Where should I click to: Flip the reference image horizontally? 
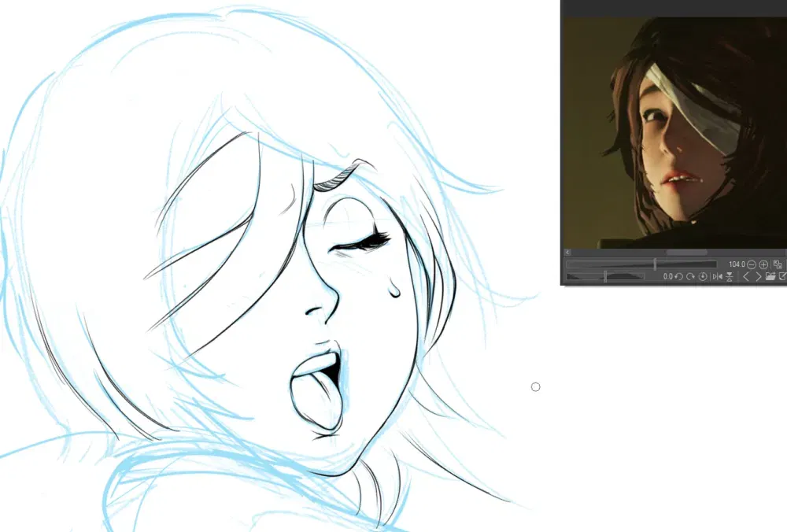[x=717, y=276]
